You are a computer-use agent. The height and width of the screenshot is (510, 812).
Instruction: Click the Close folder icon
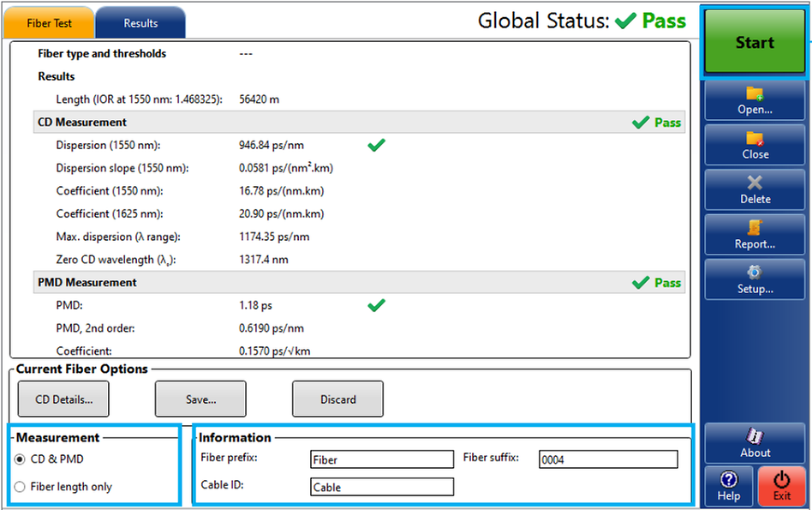tap(755, 138)
